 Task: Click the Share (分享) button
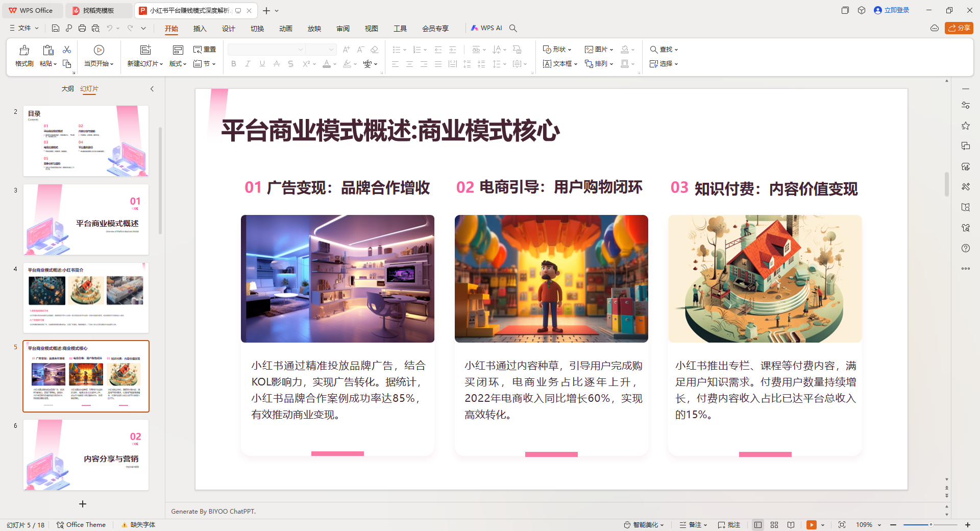pos(959,28)
